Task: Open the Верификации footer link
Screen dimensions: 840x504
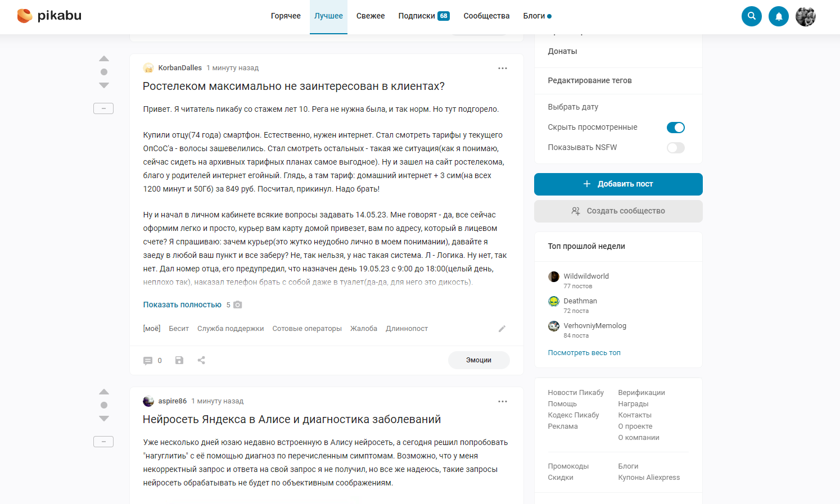Action: pyautogui.click(x=642, y=393)
